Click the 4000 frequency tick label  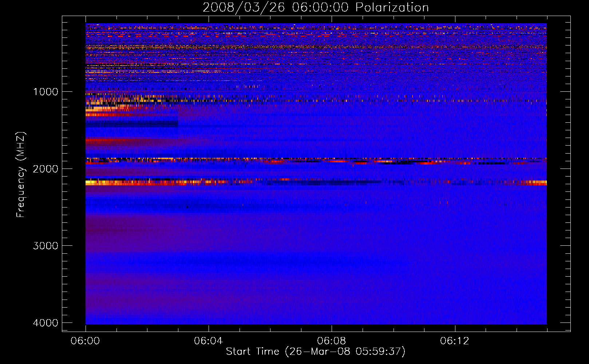[x=46, y=323]
